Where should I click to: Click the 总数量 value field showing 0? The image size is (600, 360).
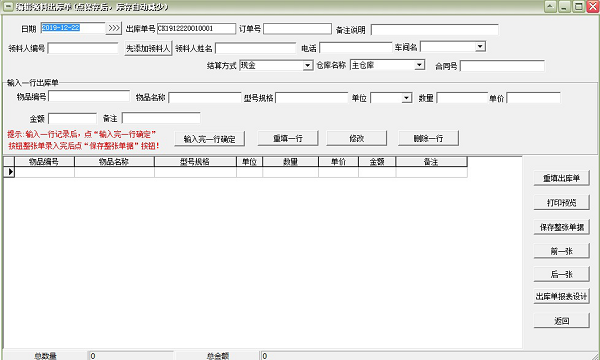point(131,356)
